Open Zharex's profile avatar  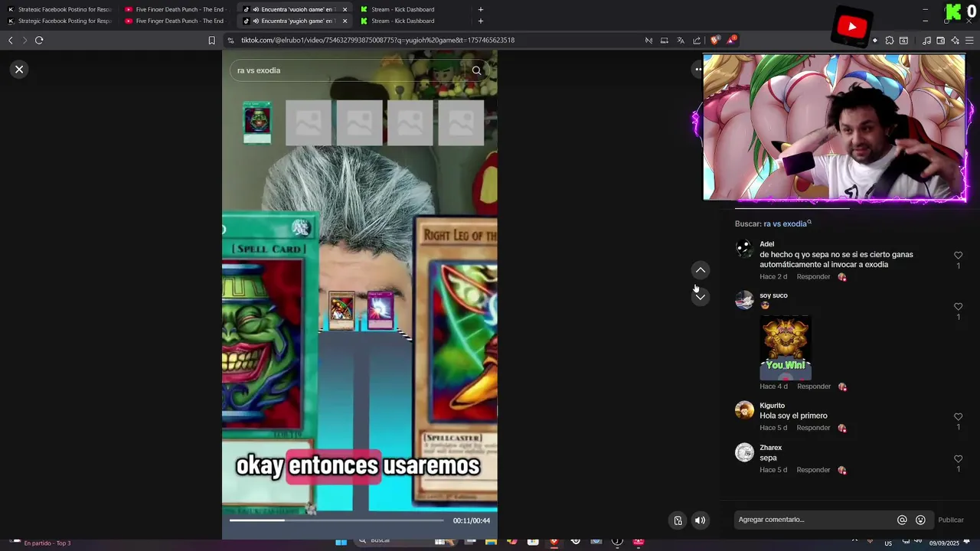pyautogui.click(x=744, y=452)
